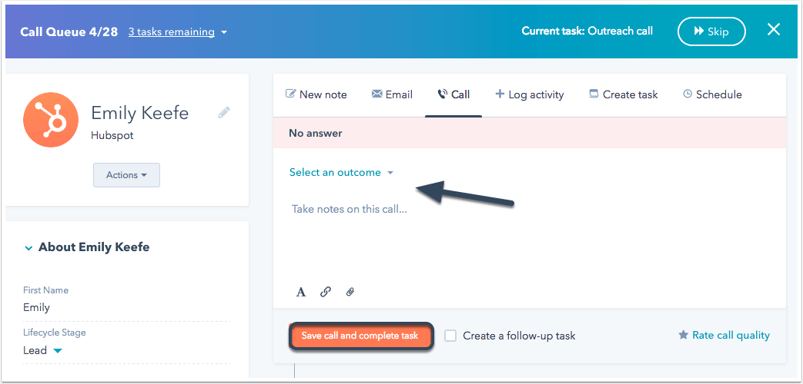Viewport: 803px width, 384px height.
Task: Switch to the Email tab
Action: [392, 95]
